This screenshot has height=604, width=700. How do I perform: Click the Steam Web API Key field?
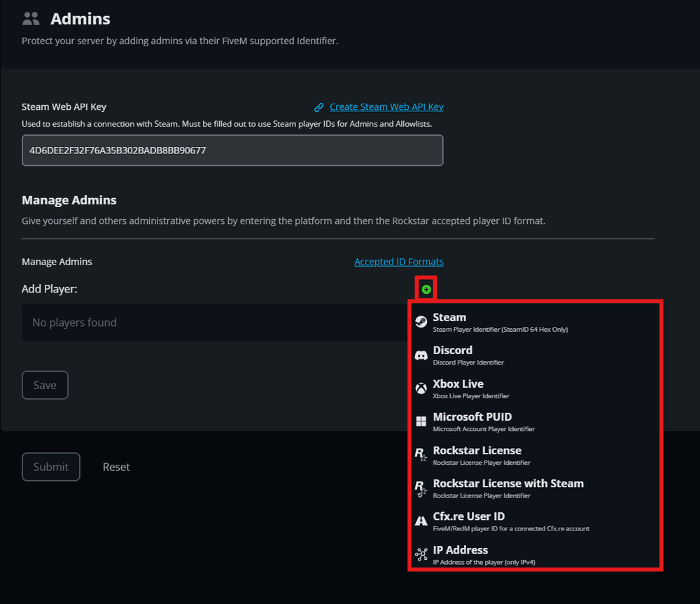coord(232,150)
